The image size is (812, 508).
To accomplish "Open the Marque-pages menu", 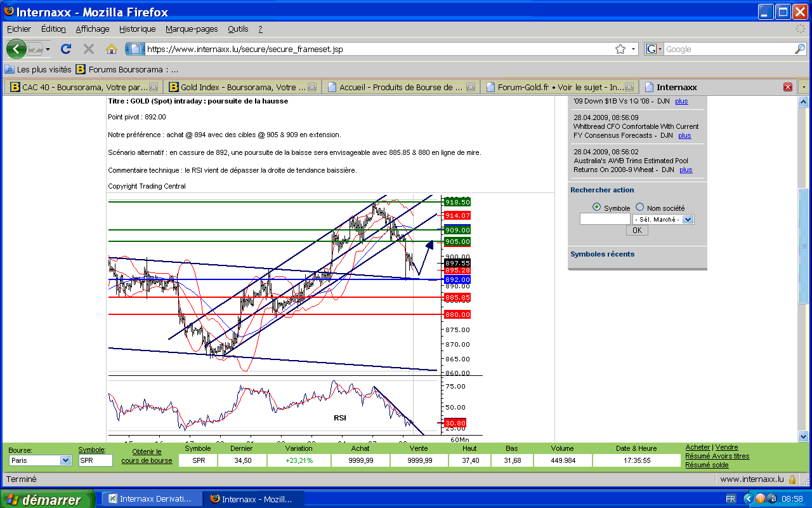I will [x=192, y=29].
